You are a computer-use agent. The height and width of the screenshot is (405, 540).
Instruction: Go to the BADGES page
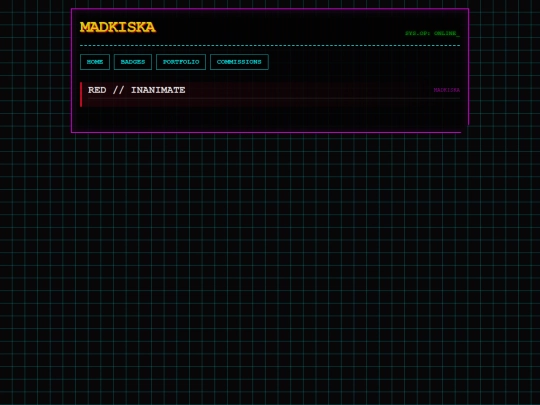pyautogui.click(x=133, y=62)
